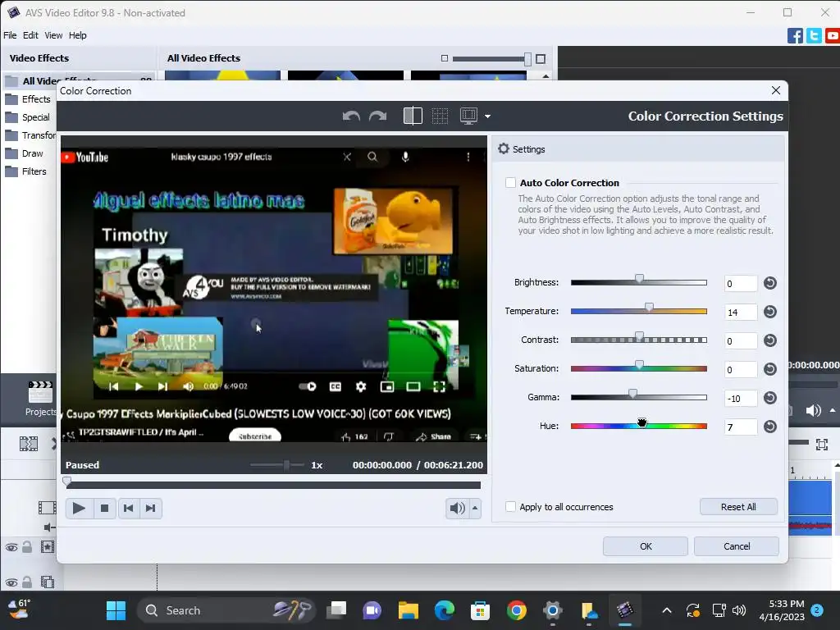840x630 pixels.
Task: Reset Saturation to its default value
Action: click(769, 369)
